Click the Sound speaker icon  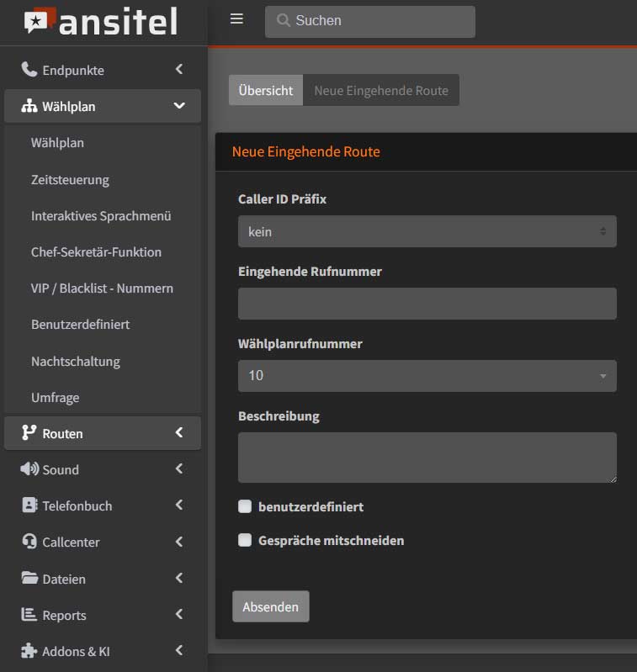coord(29,469)
